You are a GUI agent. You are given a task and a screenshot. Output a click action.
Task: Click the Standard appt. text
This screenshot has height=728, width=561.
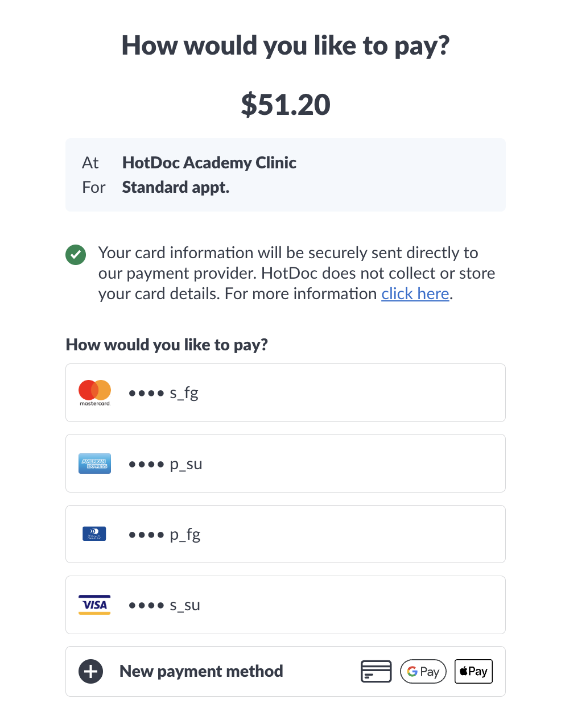point(175,187)
